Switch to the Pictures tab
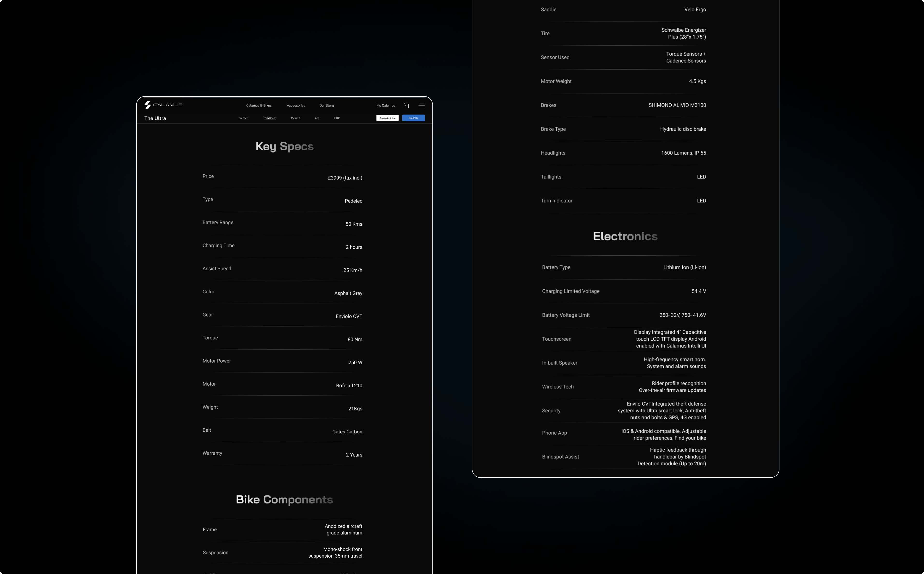This screenshot has width=924, height=574. pos(295,118)
